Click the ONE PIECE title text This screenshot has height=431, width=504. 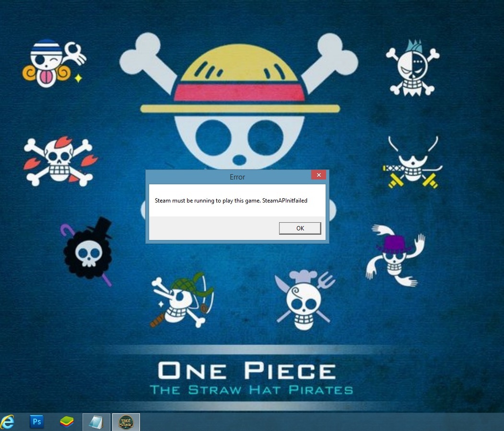pyautogui.click(x=246, y=371)
